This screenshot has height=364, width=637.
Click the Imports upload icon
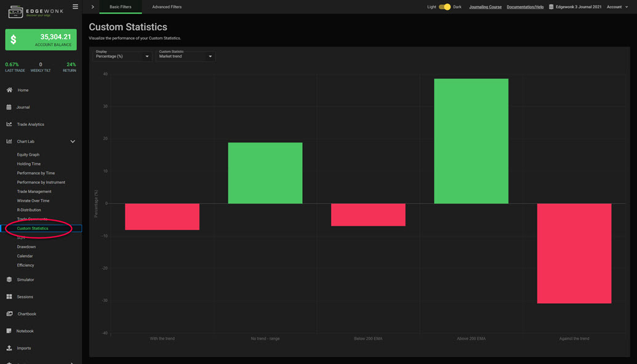[9, 348]
